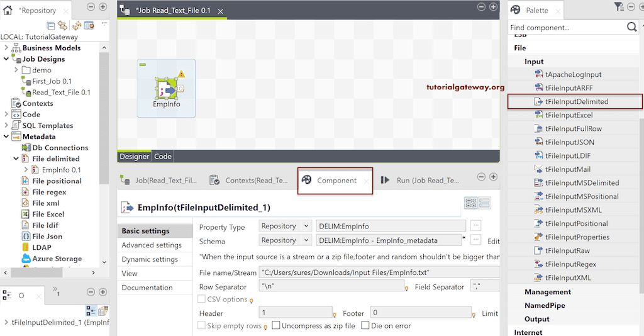This screenshot has width=644, height=336.
Task: Toggle Skip empty rows checkbox
Action: pos(202,325)
